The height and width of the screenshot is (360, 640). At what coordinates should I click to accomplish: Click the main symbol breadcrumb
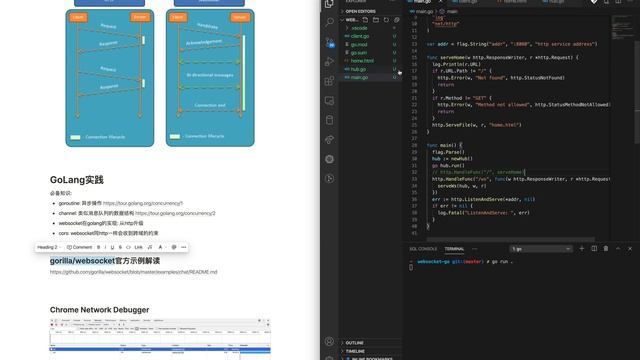[449, 11]
